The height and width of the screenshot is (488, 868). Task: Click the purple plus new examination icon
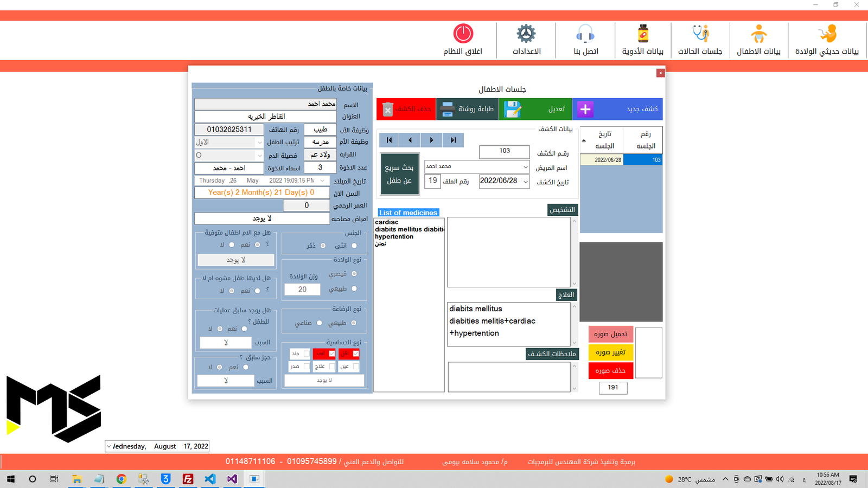[585, 109]
